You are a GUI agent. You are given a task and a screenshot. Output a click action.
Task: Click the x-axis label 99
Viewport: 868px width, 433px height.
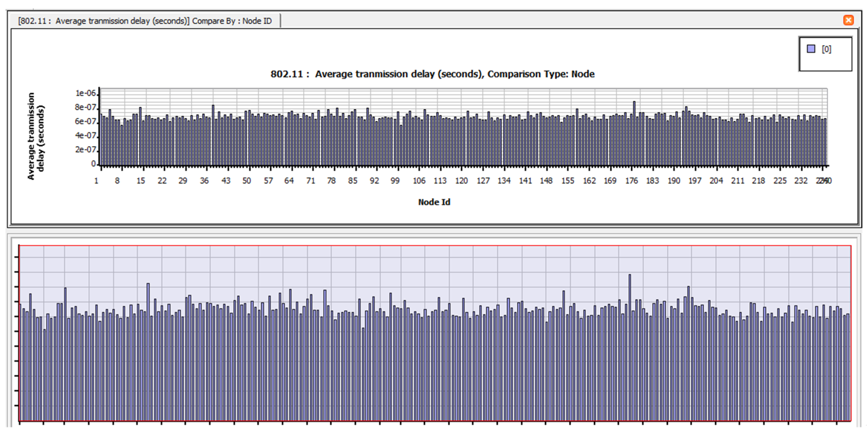click(x=395, y=181)
